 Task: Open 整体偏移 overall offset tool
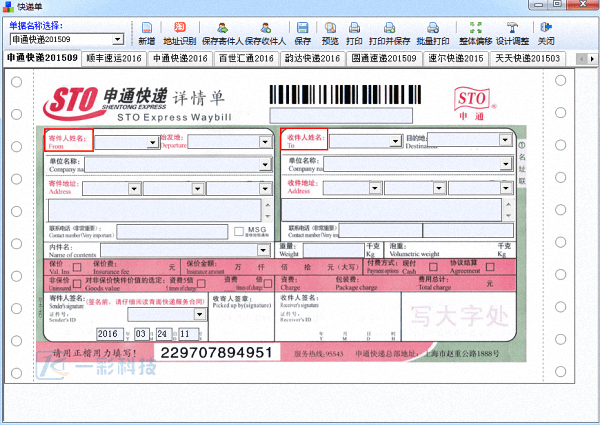476,33
